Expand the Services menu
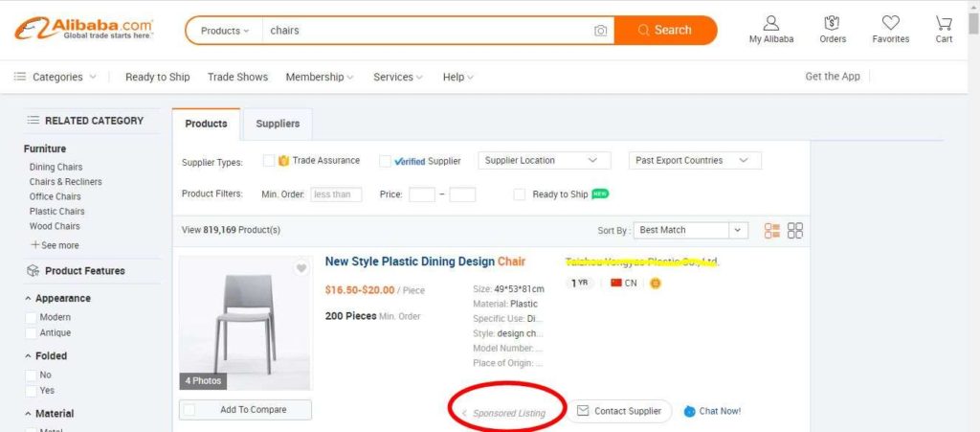 click(398, 77)
